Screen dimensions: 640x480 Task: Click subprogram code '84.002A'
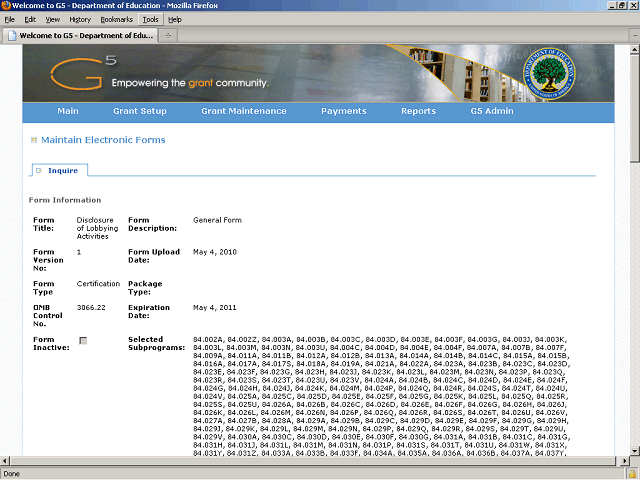(x=209, y=340)
